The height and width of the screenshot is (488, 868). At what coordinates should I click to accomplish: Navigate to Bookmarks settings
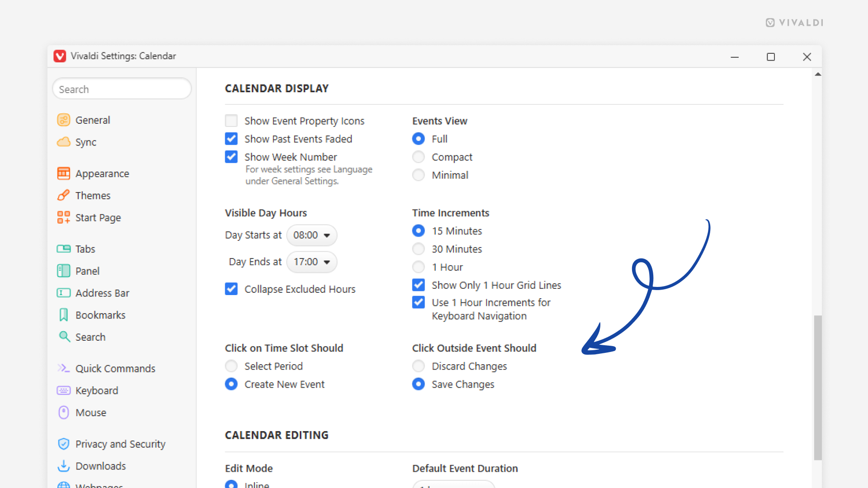pos(100,315)
